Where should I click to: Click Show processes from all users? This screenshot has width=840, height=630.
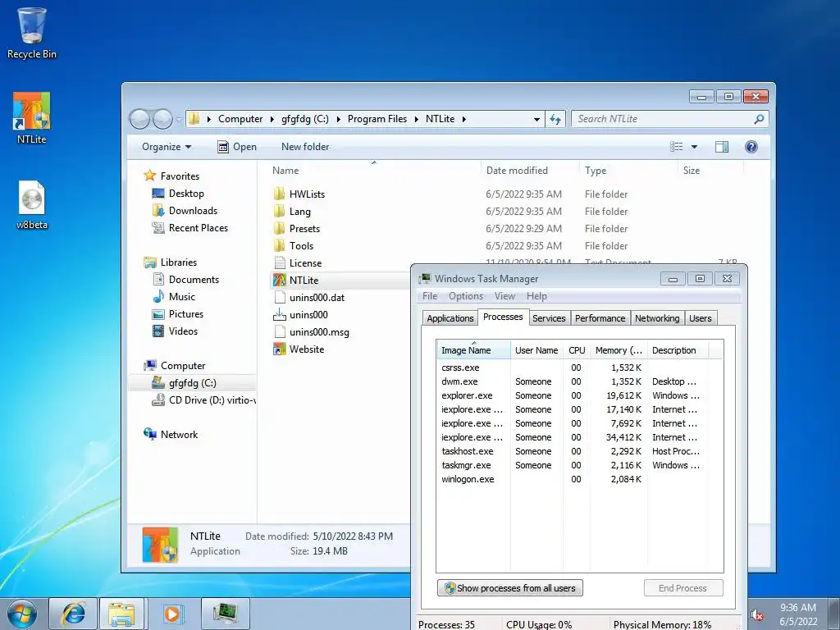point(510,588)
